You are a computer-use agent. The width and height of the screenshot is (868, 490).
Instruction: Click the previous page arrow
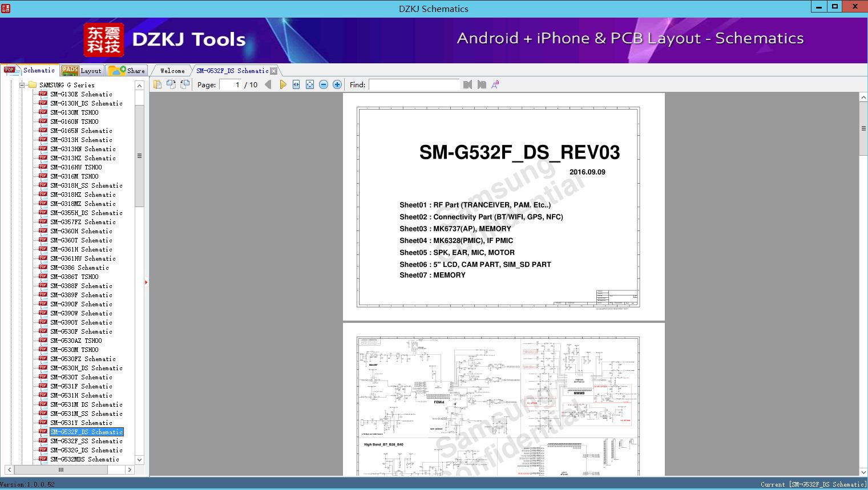pos(268,84)
